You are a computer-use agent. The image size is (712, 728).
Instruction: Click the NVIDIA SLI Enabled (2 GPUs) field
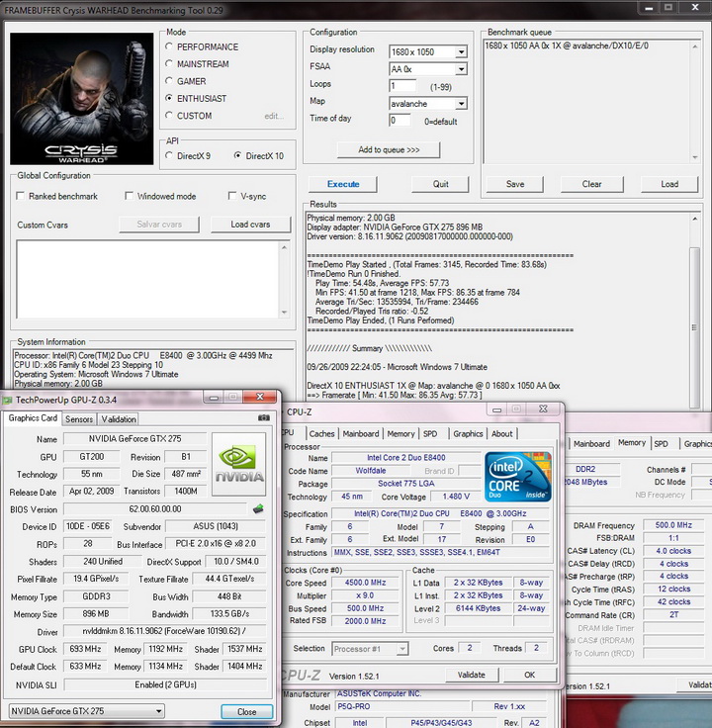tap(165, 684)
